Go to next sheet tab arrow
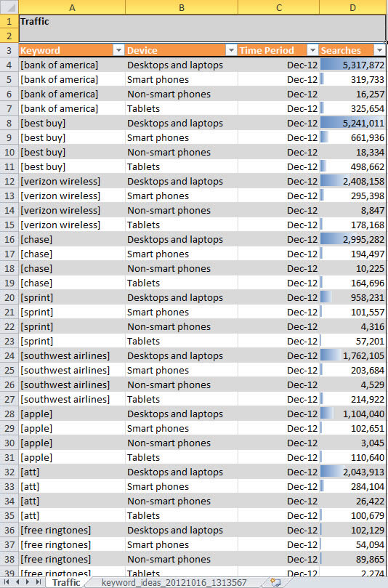This screenshot has height=588, width=388. 28,582
